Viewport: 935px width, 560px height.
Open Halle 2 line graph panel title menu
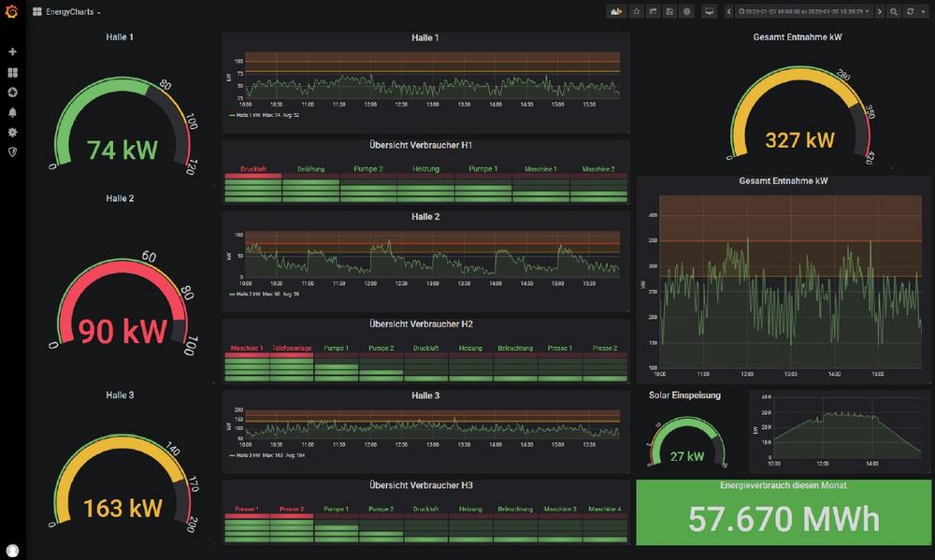[425, 217]
